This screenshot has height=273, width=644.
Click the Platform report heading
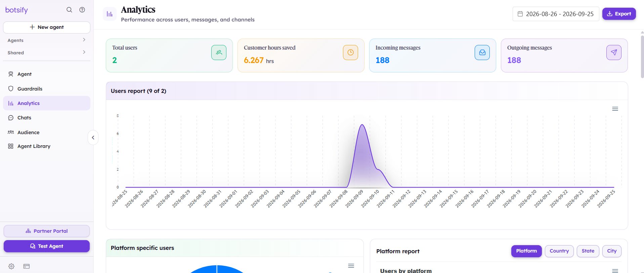[x=398, y=251]
